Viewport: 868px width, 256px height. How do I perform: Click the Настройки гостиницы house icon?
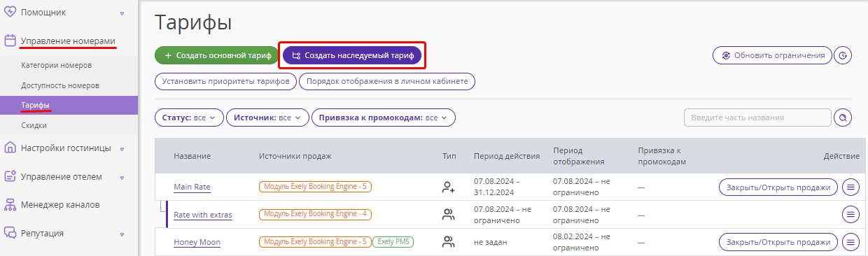pyautogui.click(x=10, y=148)
